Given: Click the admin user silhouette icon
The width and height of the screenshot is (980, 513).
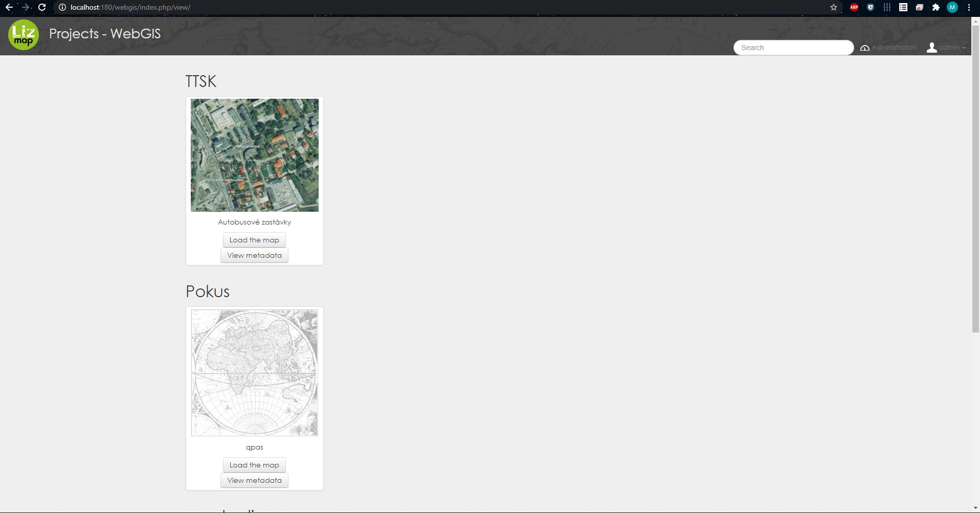Looking at the screenshot, I should tap(931, 47).
